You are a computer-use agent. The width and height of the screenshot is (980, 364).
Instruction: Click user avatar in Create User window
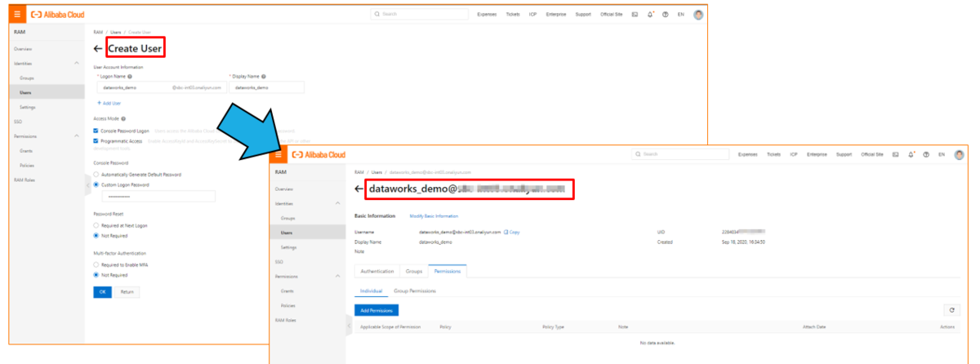(698, 15)
